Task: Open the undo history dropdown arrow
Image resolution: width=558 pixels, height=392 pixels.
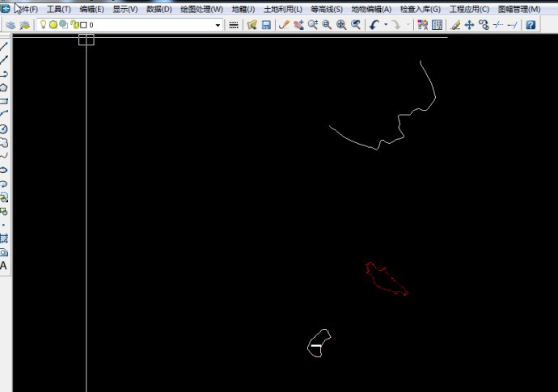Action: point(385,25)
